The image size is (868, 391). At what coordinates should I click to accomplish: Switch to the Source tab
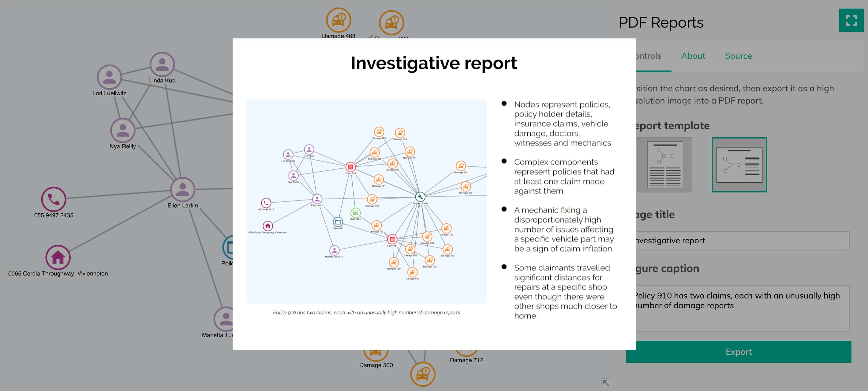(x=738, y=56)
